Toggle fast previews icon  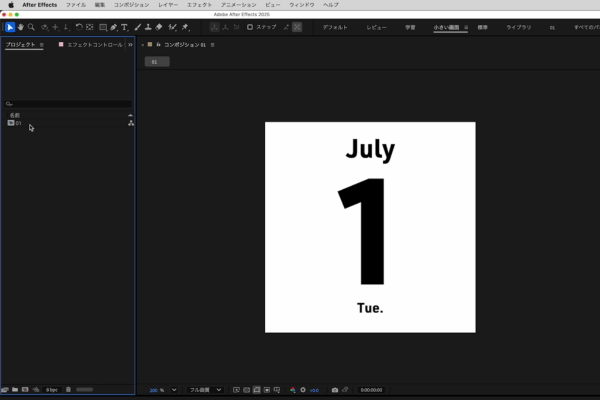(236, 390)
